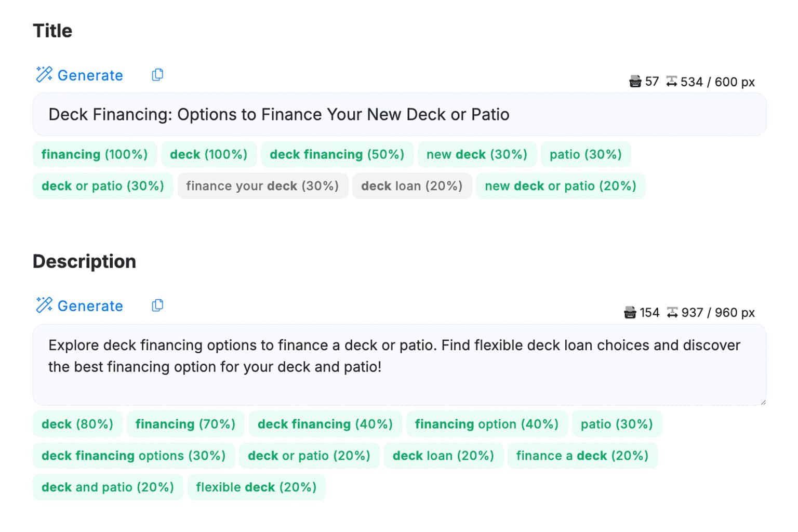The width and height of the screenshot is (798, 532).
Task: Click into the Title text field
Action: (x=399, y=114)
